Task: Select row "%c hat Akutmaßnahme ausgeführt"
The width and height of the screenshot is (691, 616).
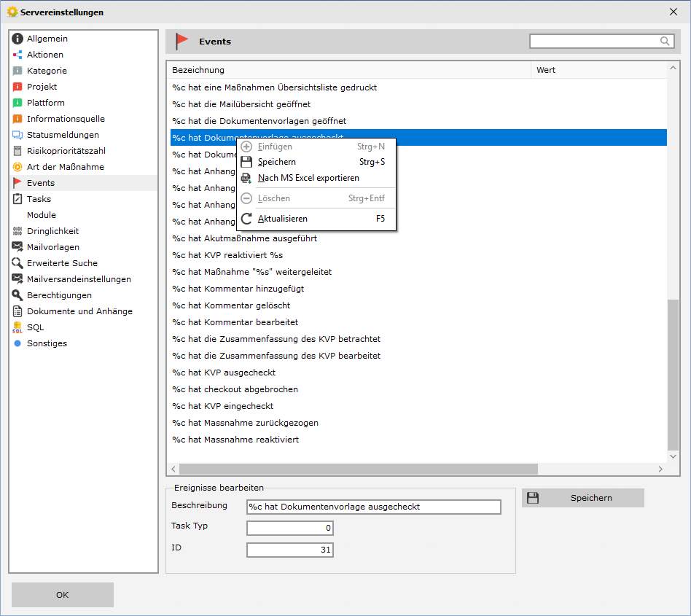Action: coord(418,238)
